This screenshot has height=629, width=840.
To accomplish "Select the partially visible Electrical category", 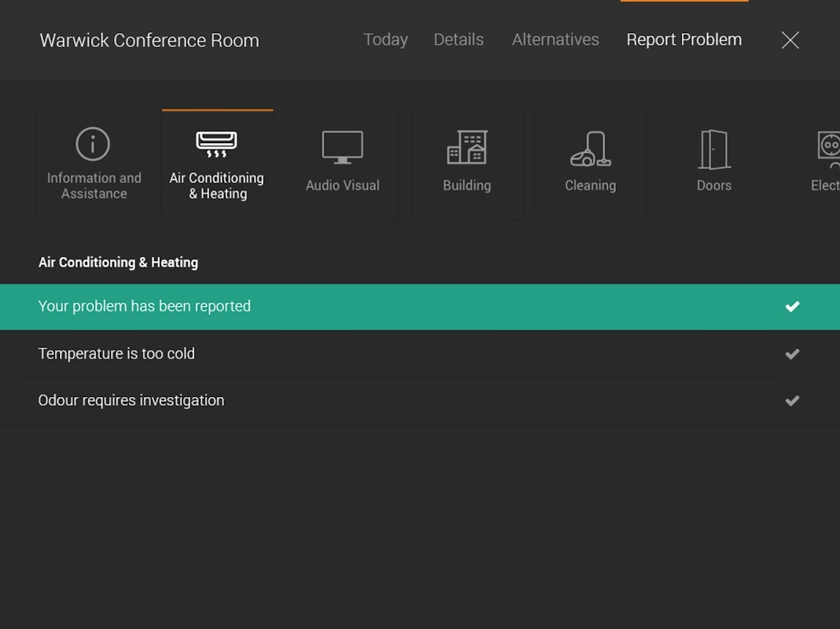I will tap(811, 164).
